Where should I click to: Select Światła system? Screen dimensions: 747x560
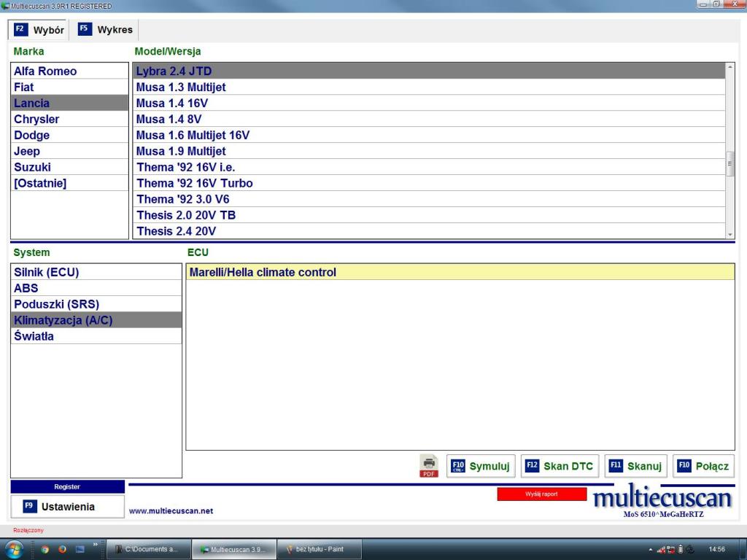(x=96, y=336)
